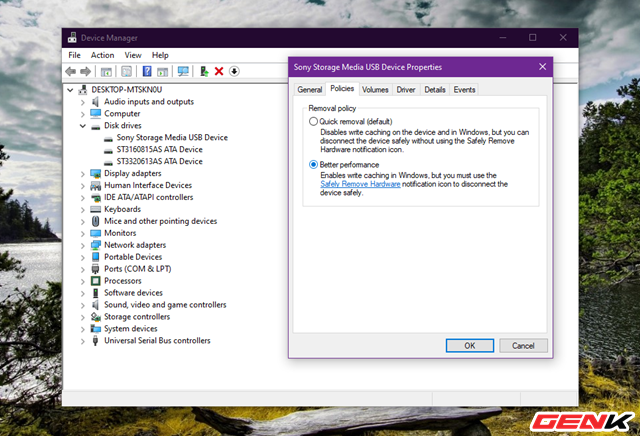Open the Action menu
640x436 pixels.
(x=102, y=55)
